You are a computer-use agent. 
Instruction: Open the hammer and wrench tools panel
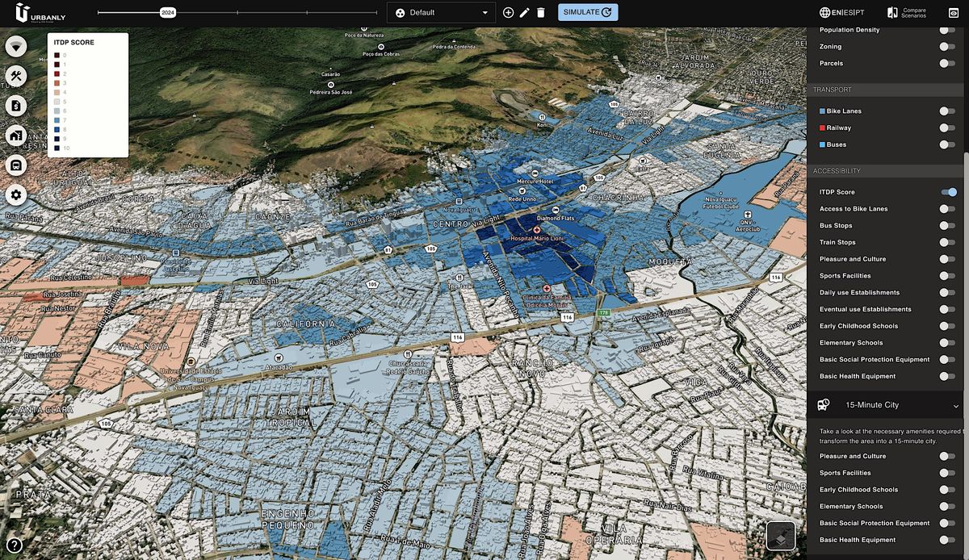point(16,76)
